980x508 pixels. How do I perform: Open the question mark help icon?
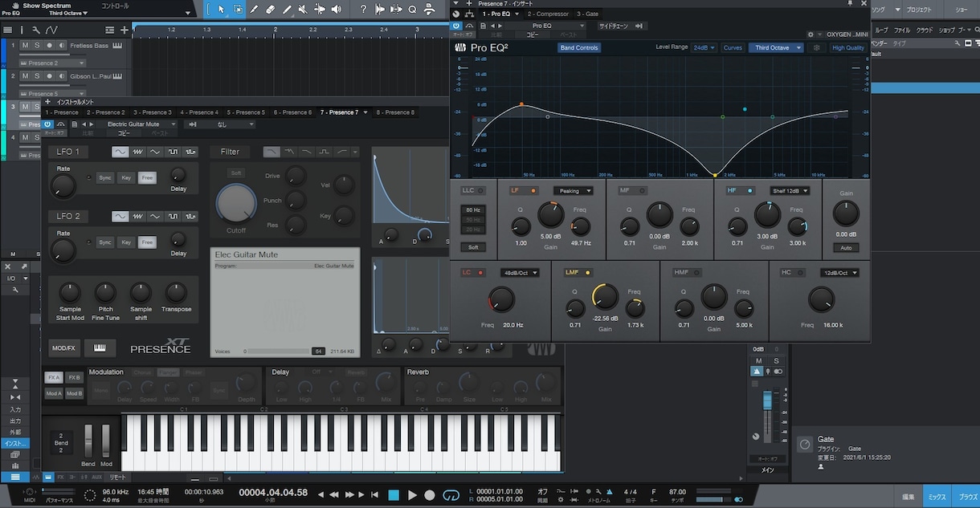pos(363,10)
